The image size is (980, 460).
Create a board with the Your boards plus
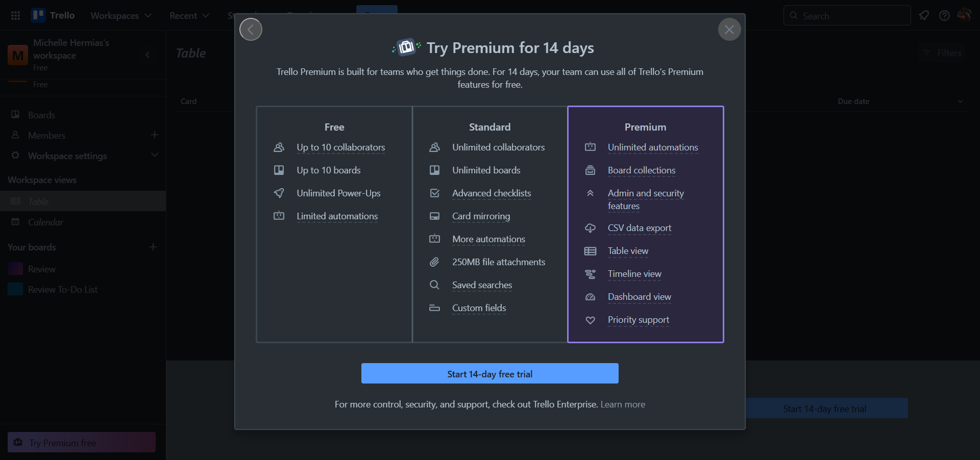153,247
